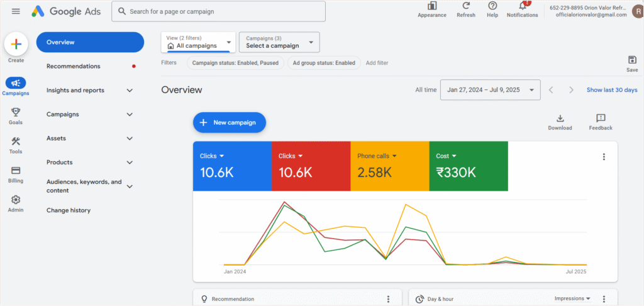
Task: Open the Admin gear section
Action: click(x=16, y=203)
